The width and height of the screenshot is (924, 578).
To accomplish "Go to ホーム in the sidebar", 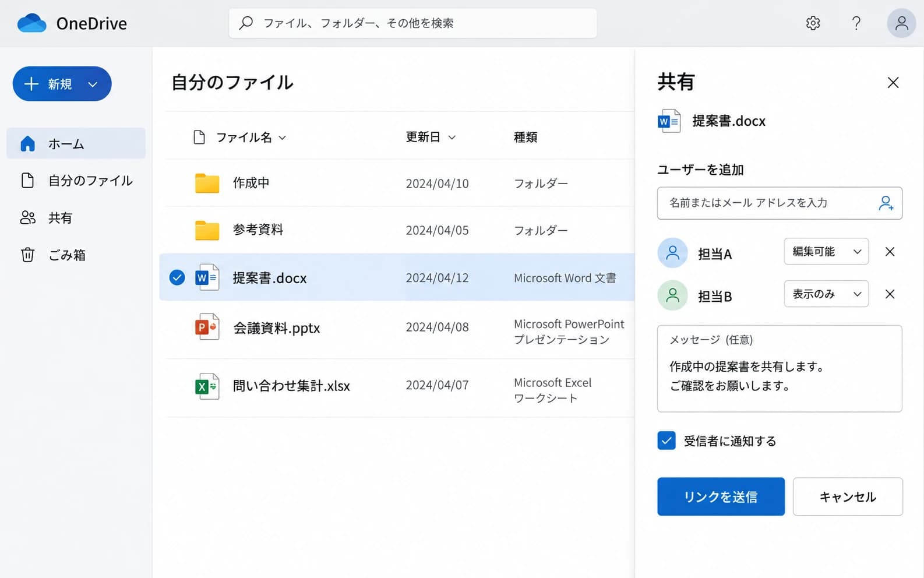I will (x=76, y=143).
